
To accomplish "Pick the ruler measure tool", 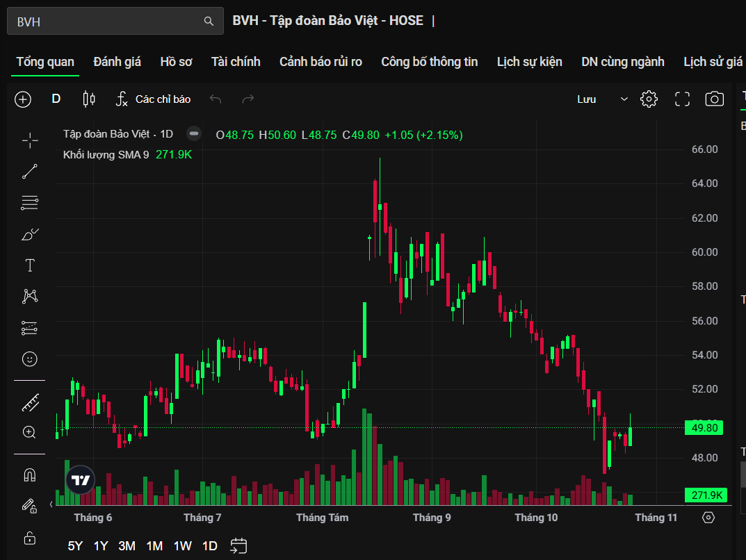I will pos(30,402).
